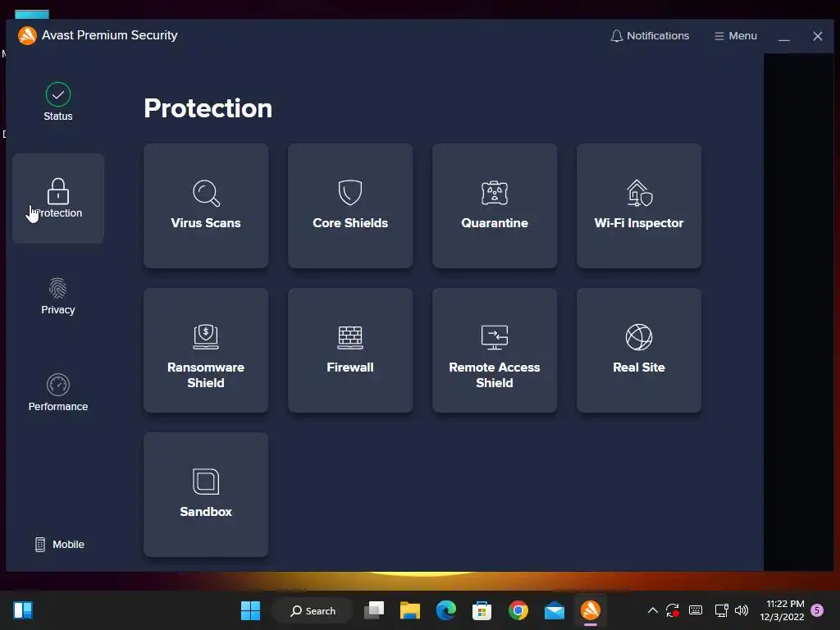Screen dimensions: 840x630
Task: Open Remote Access Shield tile
Action: pos(495,350)
